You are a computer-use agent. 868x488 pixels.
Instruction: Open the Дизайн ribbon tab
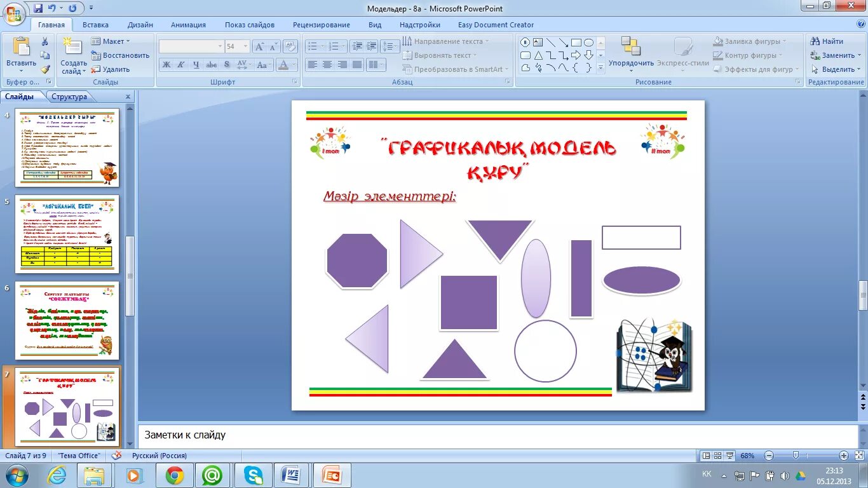pyautogui.click(x=140, y=25)
